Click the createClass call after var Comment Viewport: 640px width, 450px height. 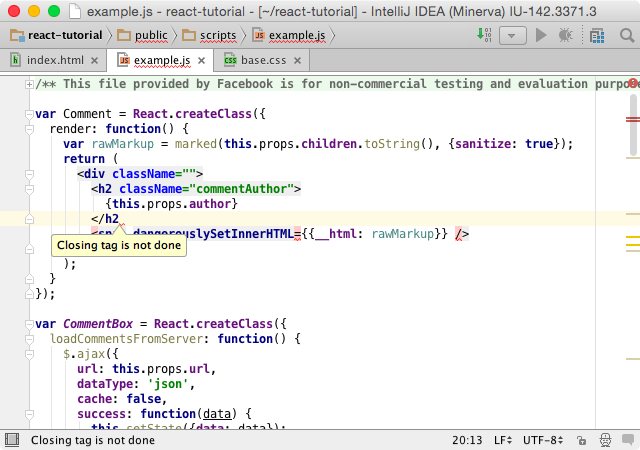pos(213,114)
